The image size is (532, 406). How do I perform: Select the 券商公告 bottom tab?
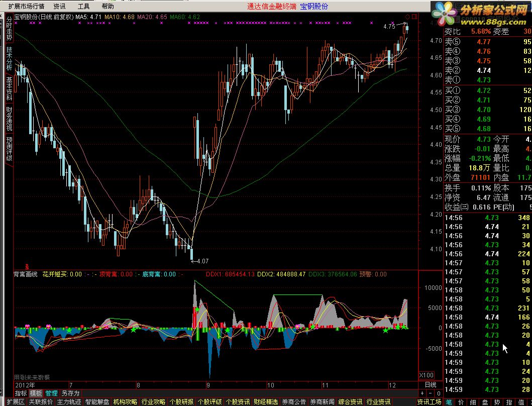coord(294,402)
